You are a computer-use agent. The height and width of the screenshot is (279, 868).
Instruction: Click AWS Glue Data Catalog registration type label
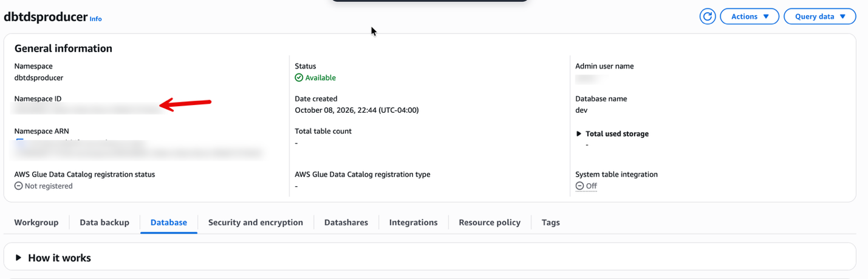(363, 175)
